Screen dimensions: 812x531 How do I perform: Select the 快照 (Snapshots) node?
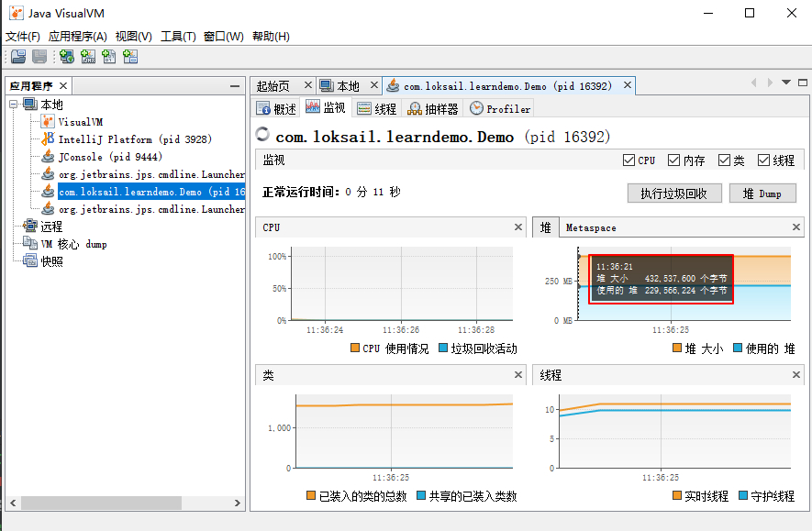[x=51, y=261]
